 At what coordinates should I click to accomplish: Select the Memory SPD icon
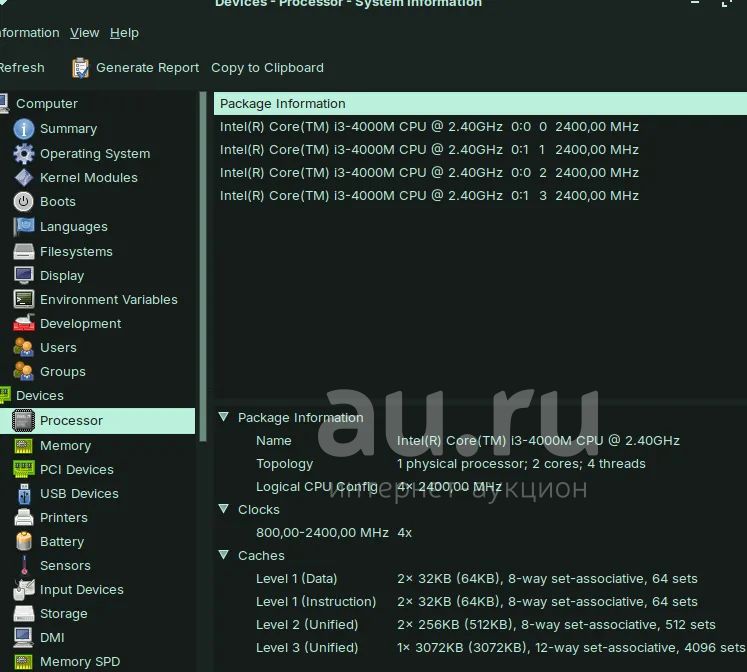(x=23, y=662)
